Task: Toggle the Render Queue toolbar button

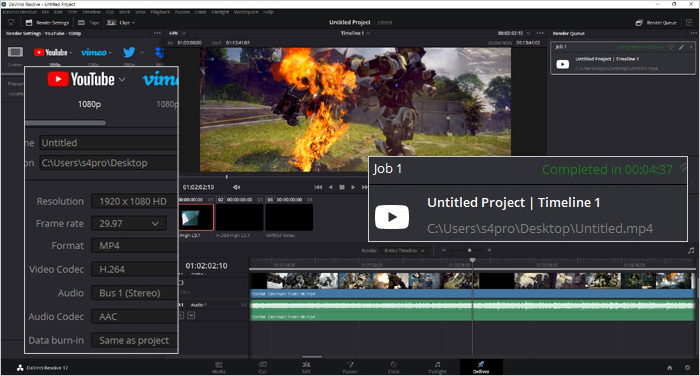Action: (x=656, y=22)
